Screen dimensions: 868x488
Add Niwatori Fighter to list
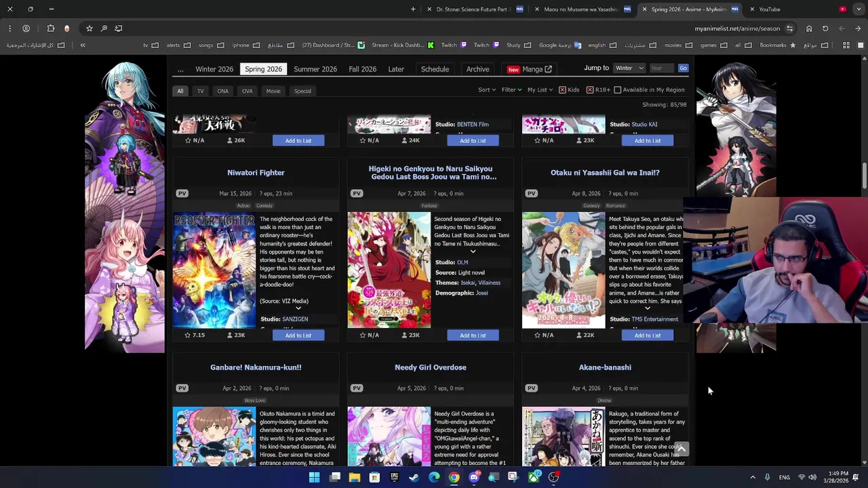[298, 335]
